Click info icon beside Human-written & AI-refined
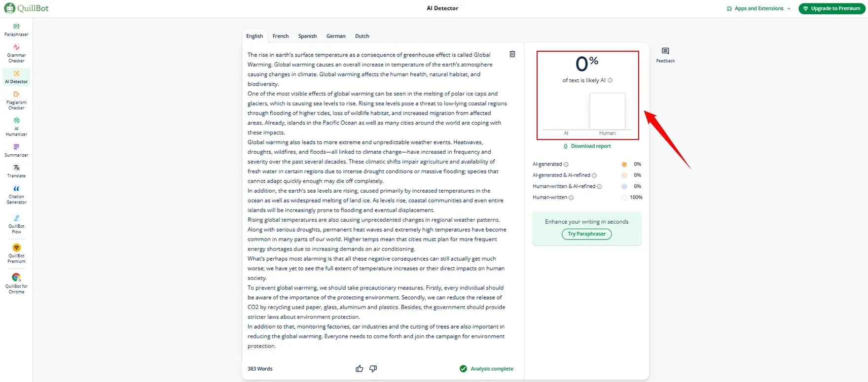Screen dimensions: 868x382 point(600,187)
